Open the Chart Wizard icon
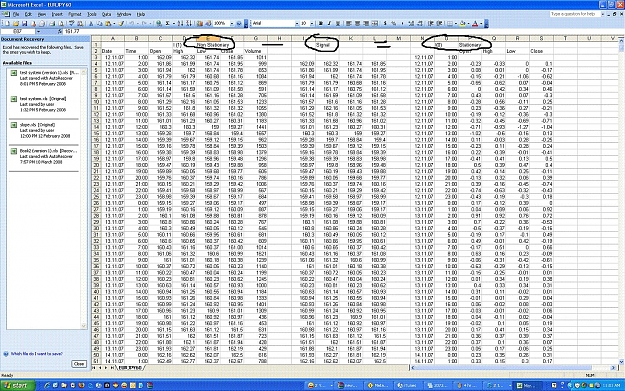The height and width of the screenshot is (391, 625). tap(200, 24)
